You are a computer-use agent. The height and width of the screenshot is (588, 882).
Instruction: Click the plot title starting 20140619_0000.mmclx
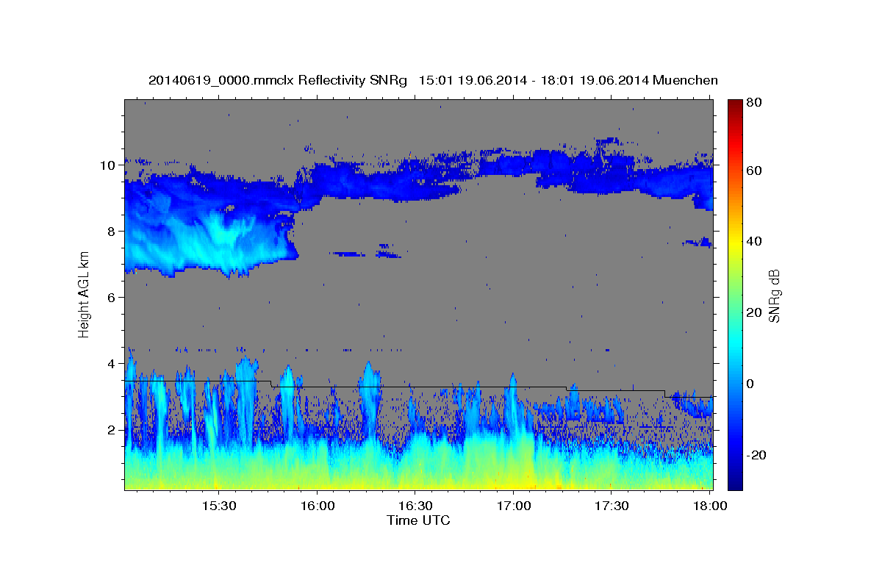433,80
